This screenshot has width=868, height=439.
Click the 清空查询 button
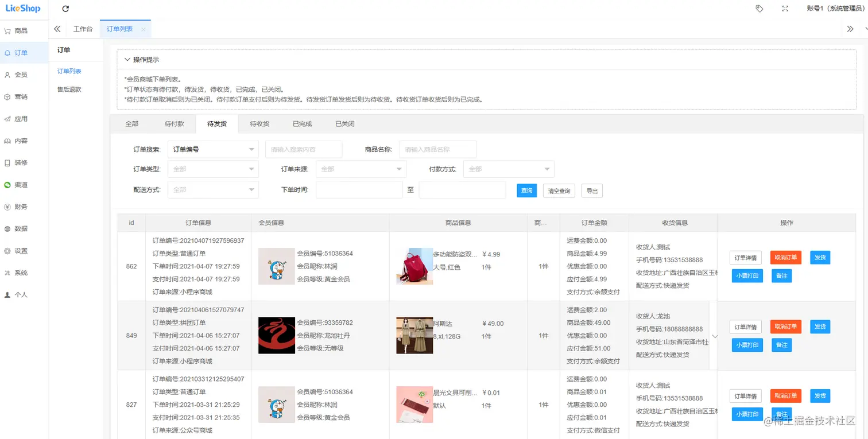(559, 191)
